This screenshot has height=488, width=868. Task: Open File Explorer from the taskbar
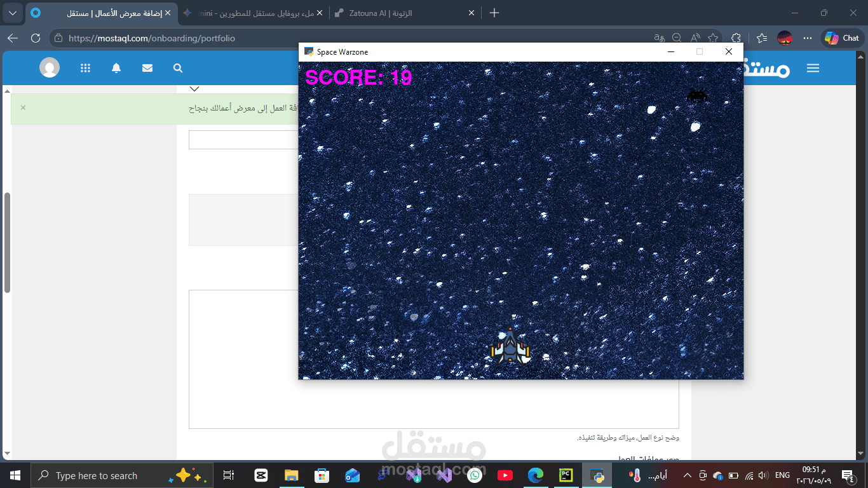click(291, 475)
